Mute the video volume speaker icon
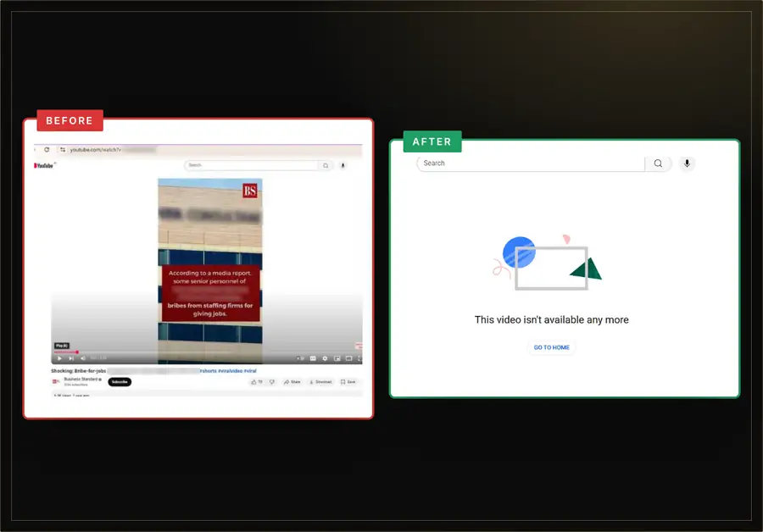 [x=83, y=358]
